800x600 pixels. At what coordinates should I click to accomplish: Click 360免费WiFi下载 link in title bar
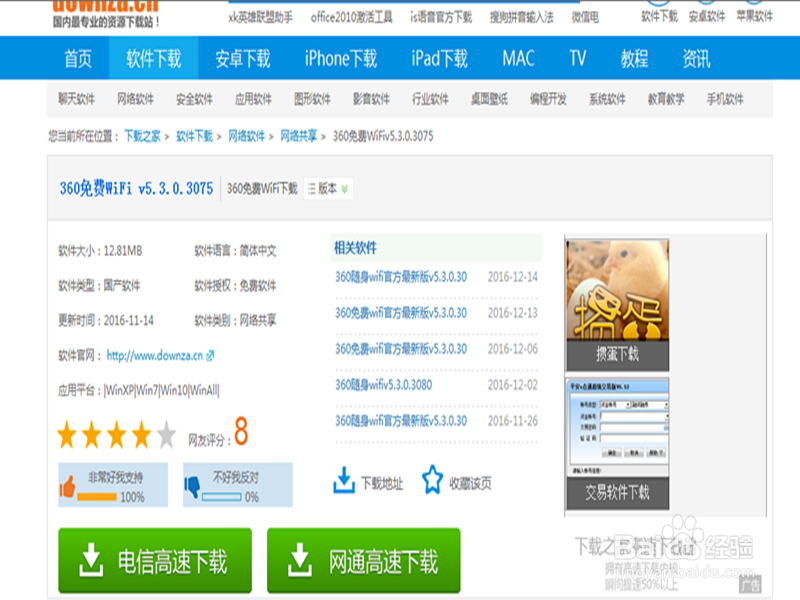pos(262,189)
